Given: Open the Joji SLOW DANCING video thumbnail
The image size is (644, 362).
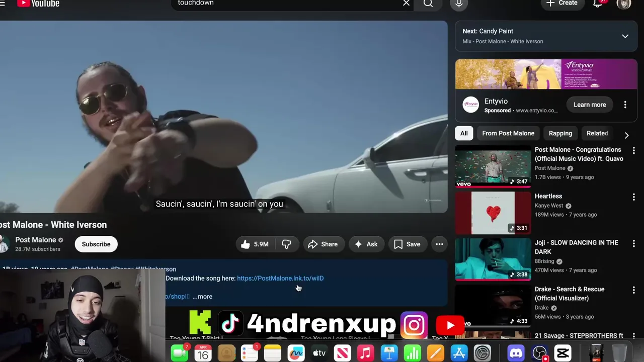Looking at the screenshot, I should pos(493,259).
